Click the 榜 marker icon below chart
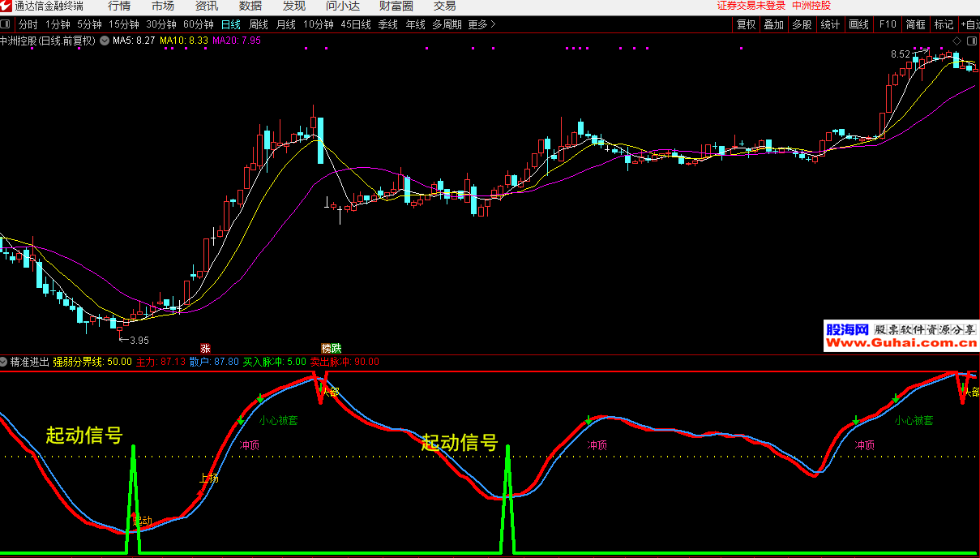 pos(326,348)
